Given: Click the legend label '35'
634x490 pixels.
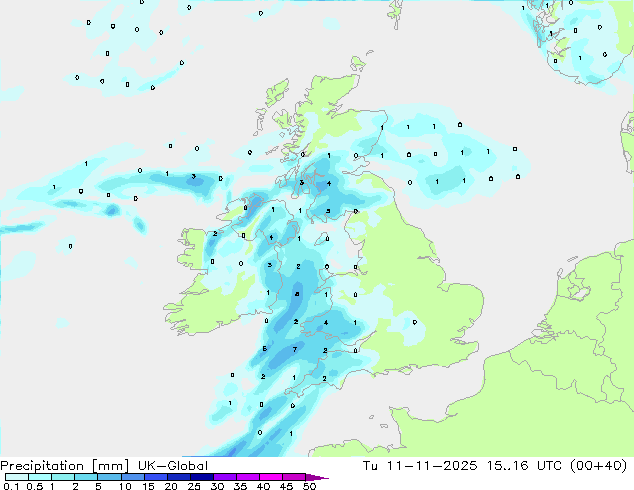Looking at the screenshot, I should (x=240, y=486).
